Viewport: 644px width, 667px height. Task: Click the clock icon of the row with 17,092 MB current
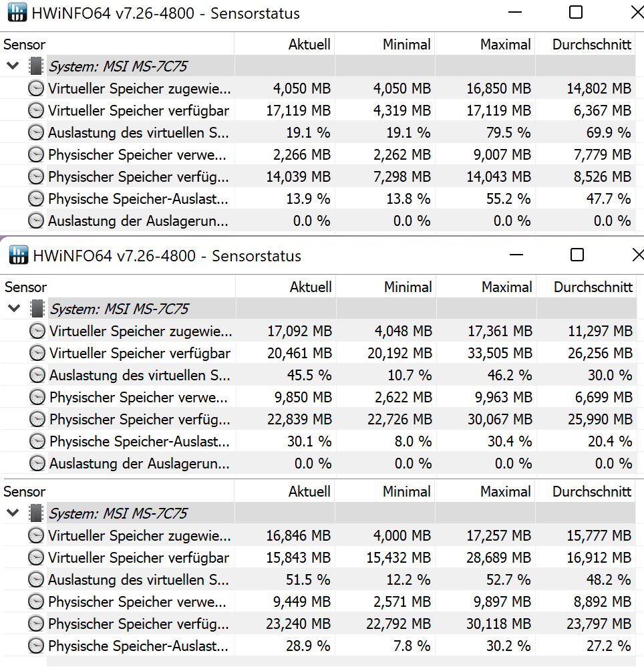[37, 331]
